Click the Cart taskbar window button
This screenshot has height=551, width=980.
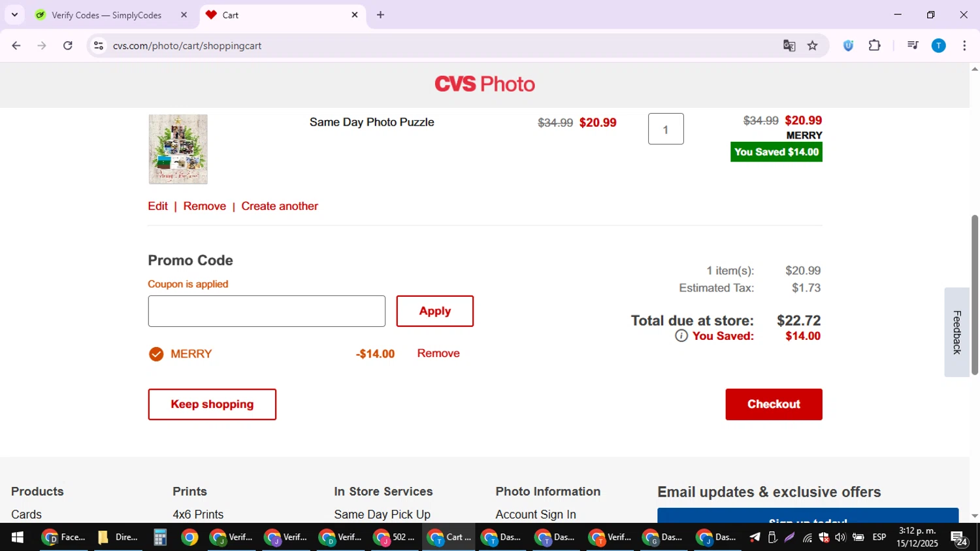[449, 537]
